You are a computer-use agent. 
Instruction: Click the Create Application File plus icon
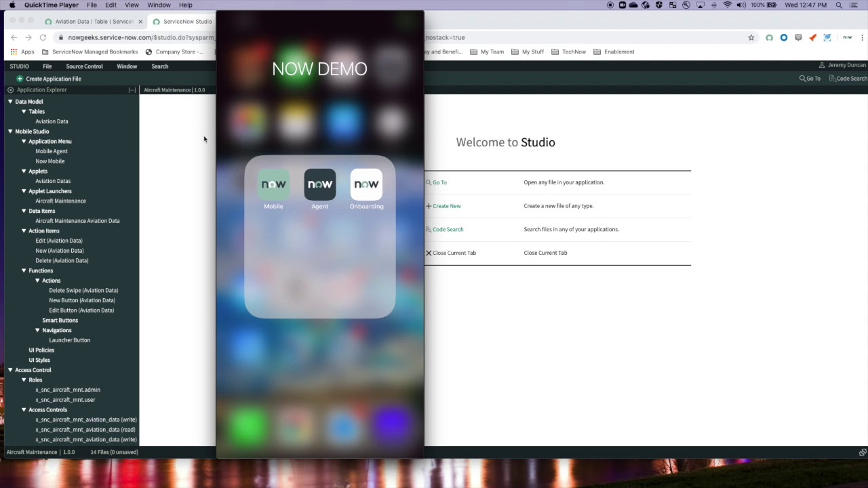point(20,79)
